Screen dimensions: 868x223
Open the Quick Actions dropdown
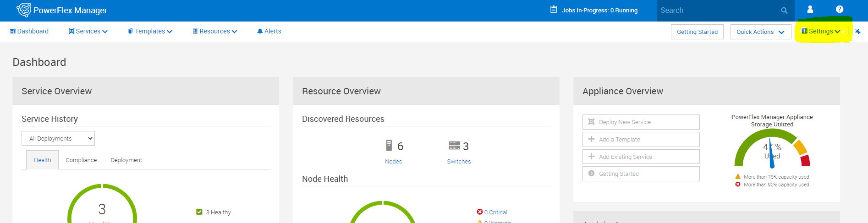pos(760,32)
